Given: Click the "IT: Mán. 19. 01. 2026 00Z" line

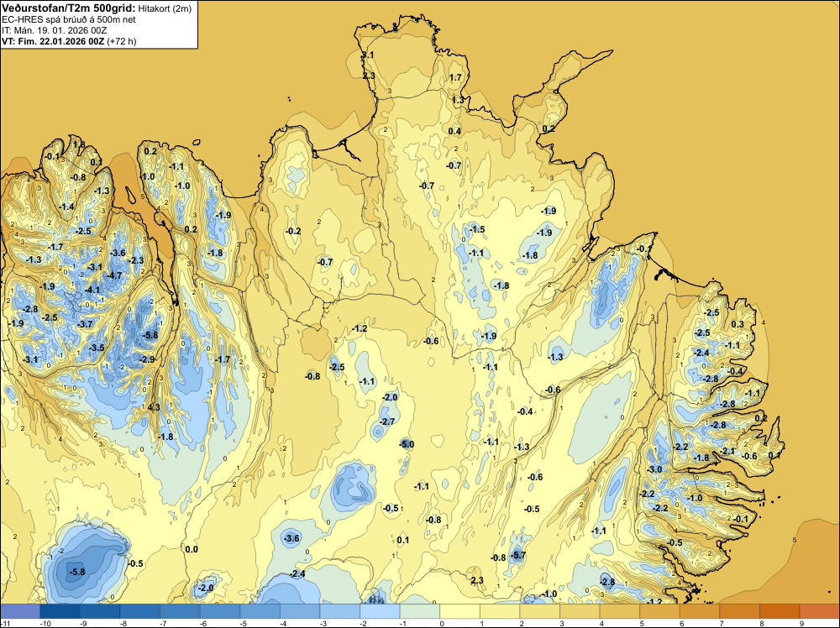Looking at the screenshot, I should point(54,30).
